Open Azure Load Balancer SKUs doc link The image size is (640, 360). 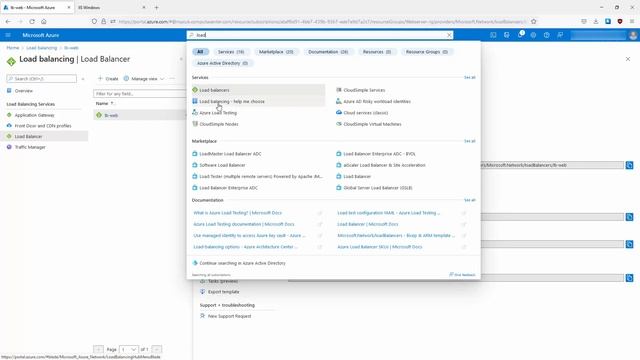[x=380, y=247]
